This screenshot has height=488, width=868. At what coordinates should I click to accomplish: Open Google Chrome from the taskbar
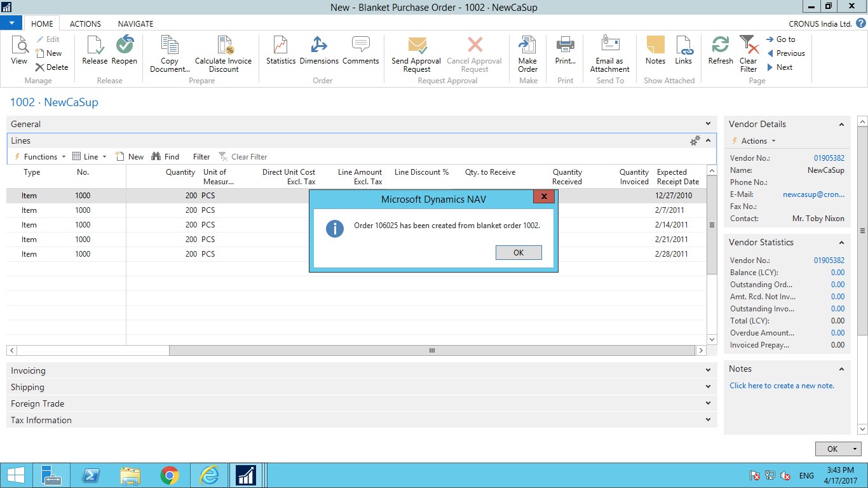tap(169, 475)
